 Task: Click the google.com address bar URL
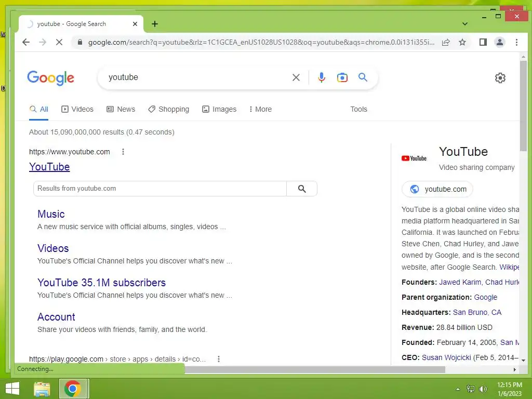point(261,42)
